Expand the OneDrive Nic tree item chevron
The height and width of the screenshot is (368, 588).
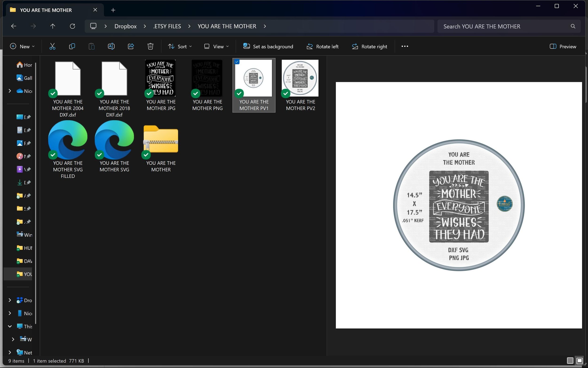(10, 91)
